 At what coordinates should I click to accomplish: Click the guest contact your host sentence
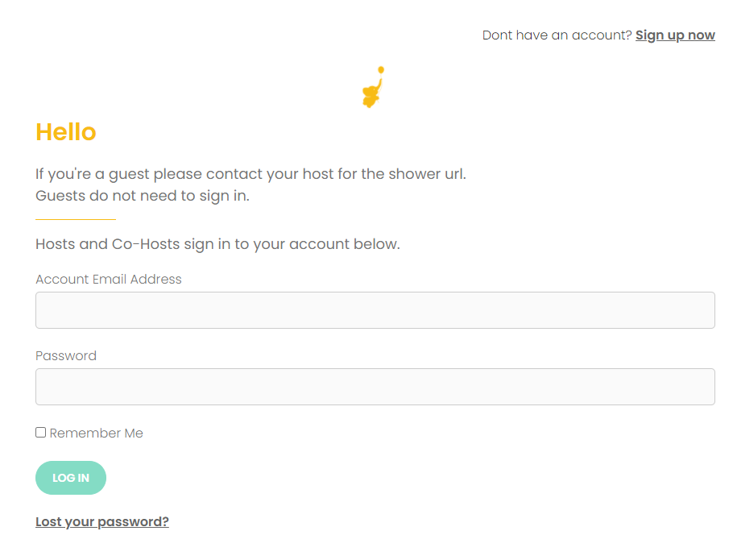(251, 174)
